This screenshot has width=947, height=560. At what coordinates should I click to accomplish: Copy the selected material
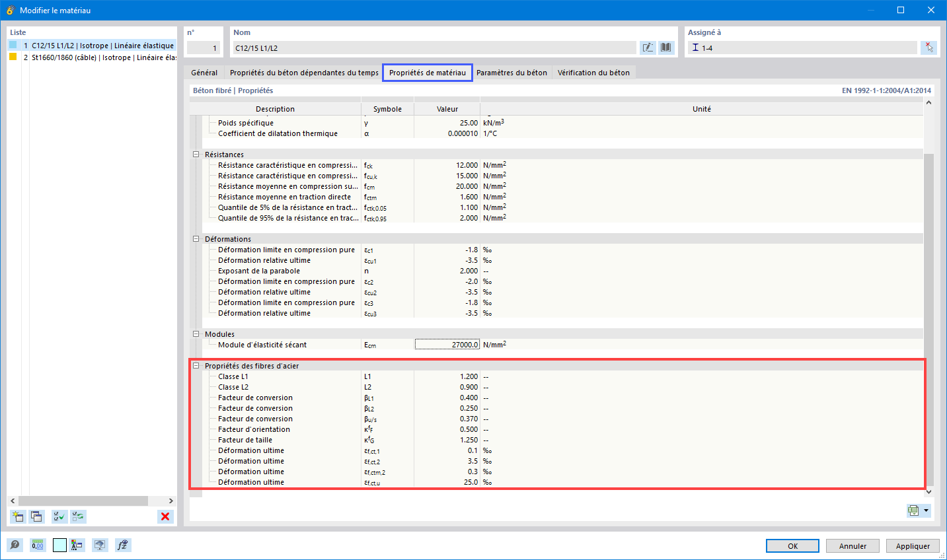click(38, 516)
